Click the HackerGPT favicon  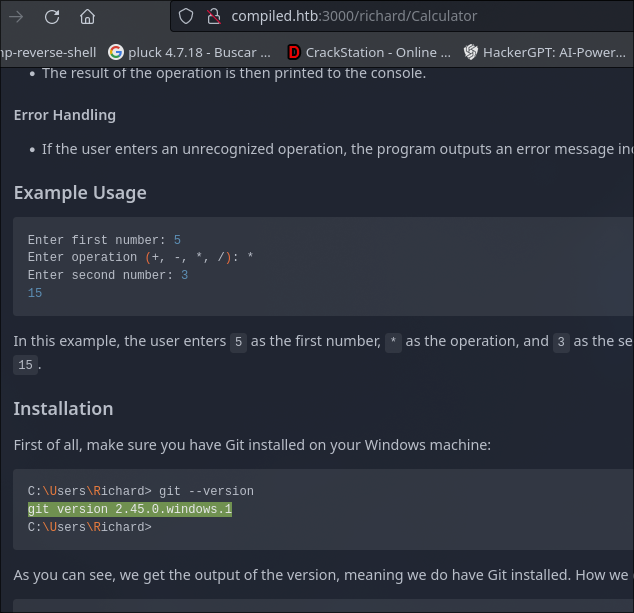(x=471, y=52)
